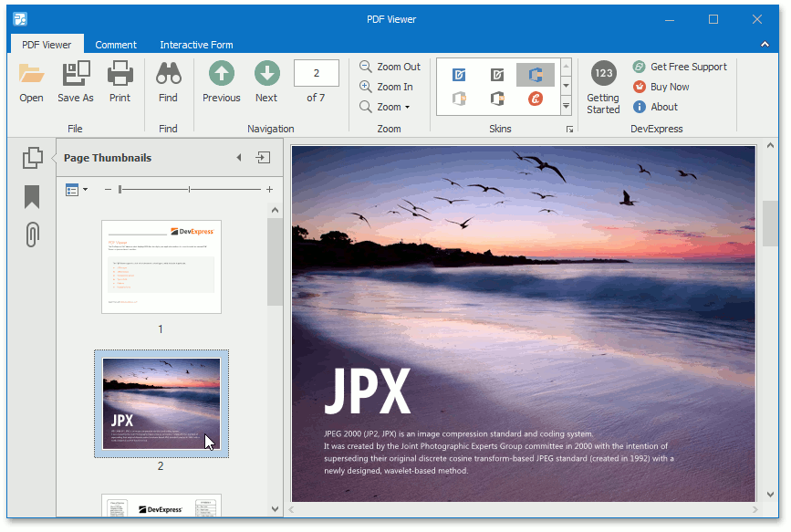The image size is (791, 532).
Task: Open the thumbnails options dropdown
Action: [x=77, y=190]
